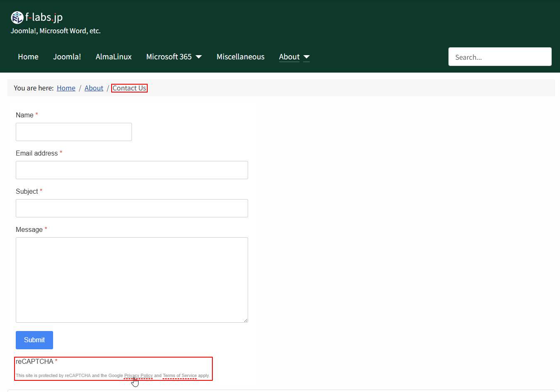This screenshot has width=560, height=392.
Task: Focus the Email address field
Action: [132, 170]
